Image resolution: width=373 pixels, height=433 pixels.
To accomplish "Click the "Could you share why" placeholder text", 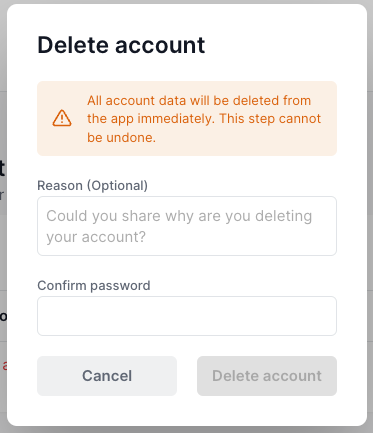I will point(179,226).
